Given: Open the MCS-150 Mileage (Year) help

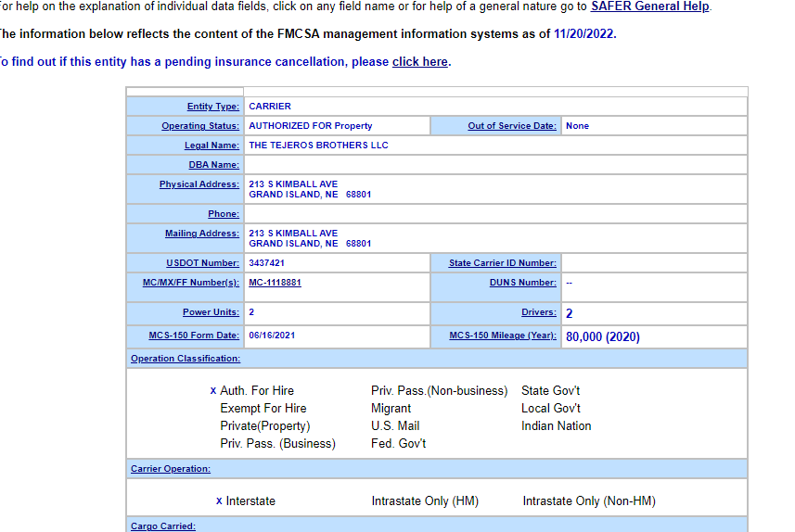Looking at the screenshot, I should (x=503, y=336).
